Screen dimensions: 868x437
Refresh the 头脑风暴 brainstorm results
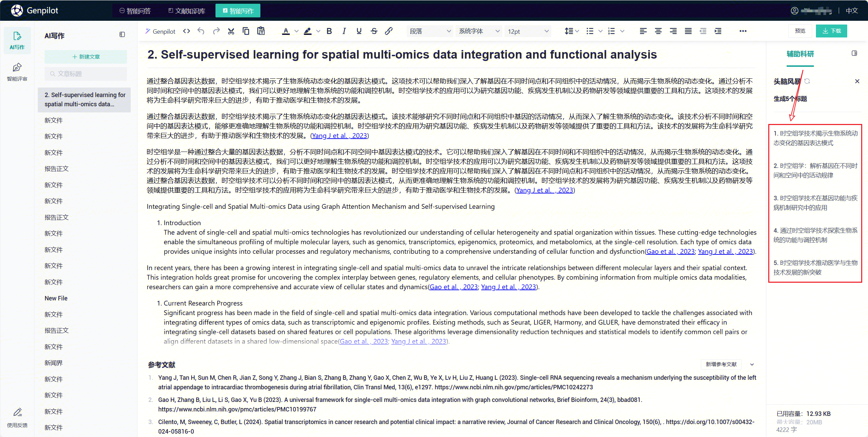click(x=807, y=81)
